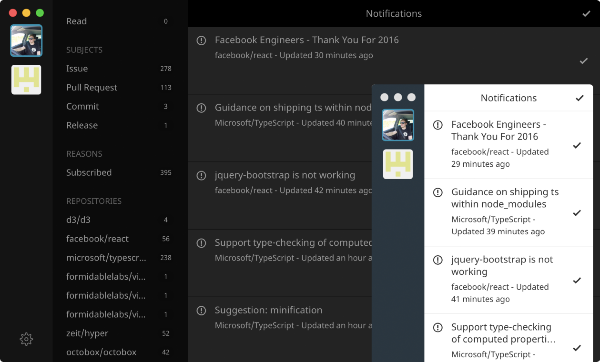Mark all read in light window header

pos(579,98)
